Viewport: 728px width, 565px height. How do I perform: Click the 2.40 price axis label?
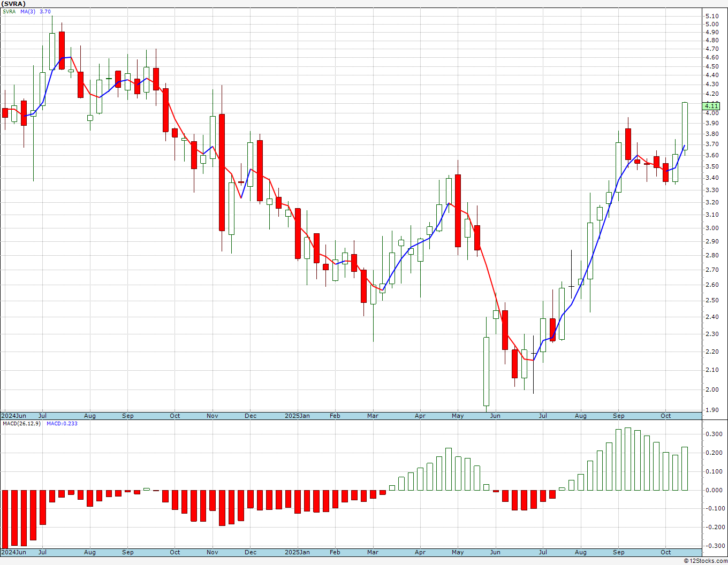(712, 317)
